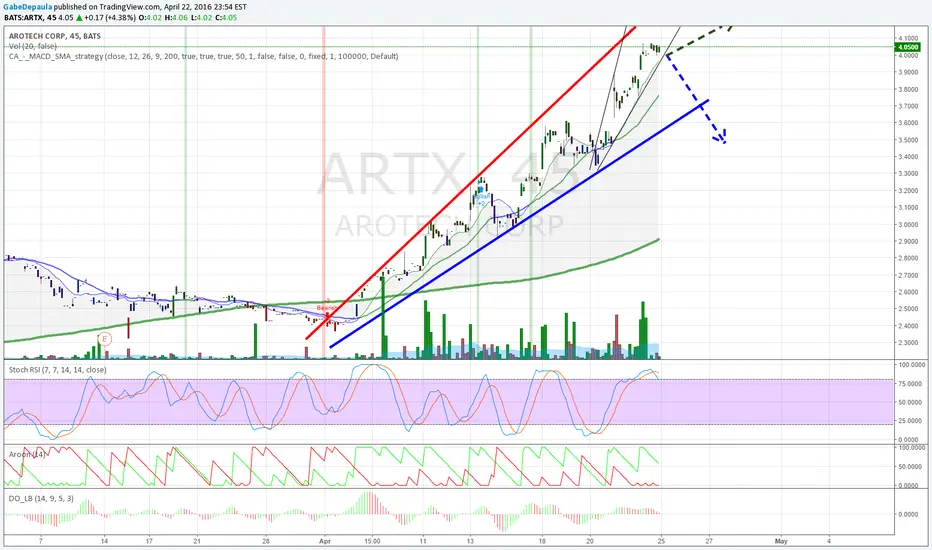This screenshot has width=932, height=550.
Task: Click the +0.17 (+4.38%) change value
Action: (108, 18)
